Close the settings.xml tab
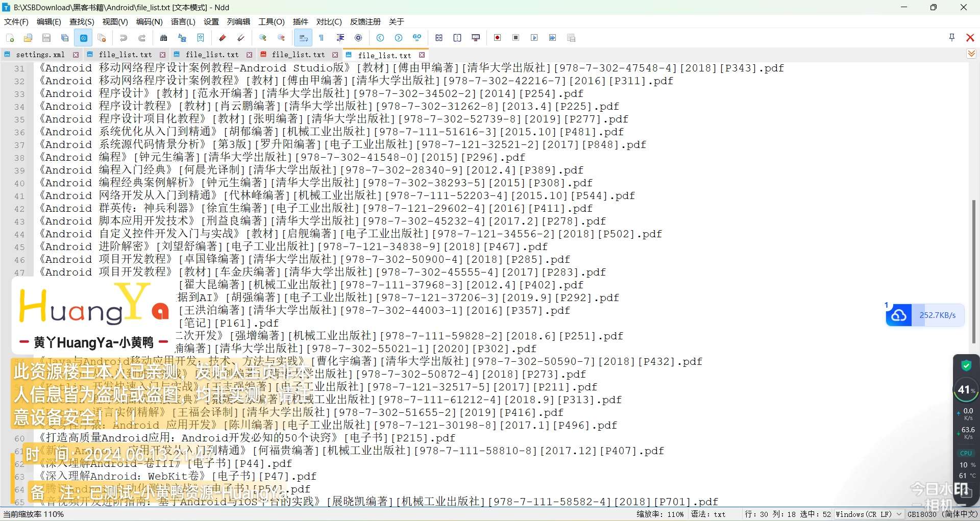Screen dimensions: 980x521 pos(76,55)
